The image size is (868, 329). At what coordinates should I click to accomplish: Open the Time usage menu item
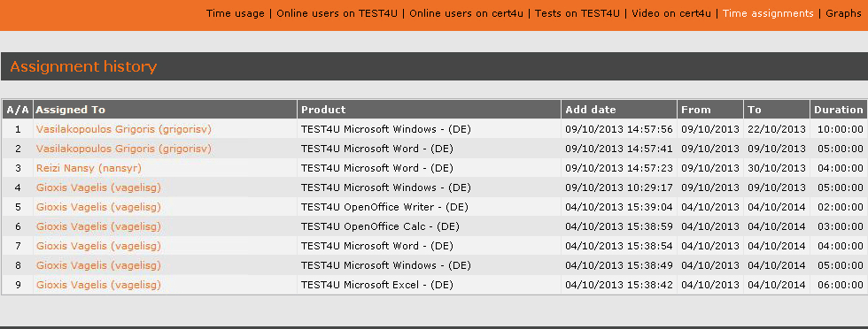click(236, 13)
